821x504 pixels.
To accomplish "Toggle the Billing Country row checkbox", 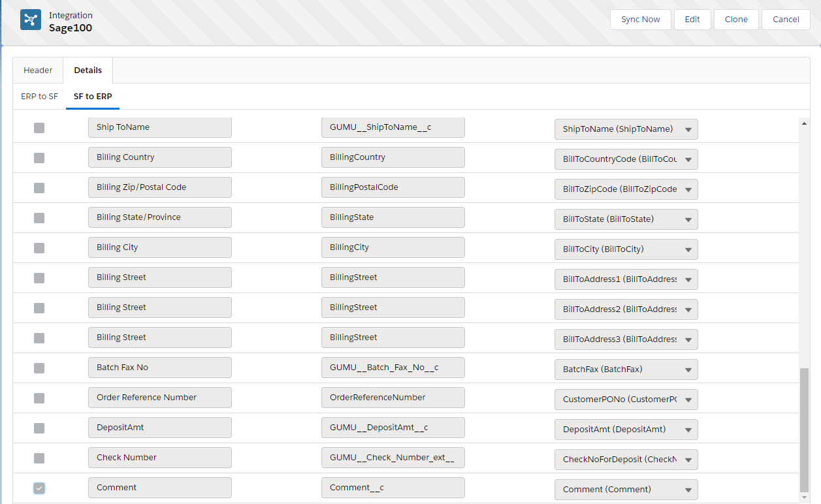I will [39, 158].
